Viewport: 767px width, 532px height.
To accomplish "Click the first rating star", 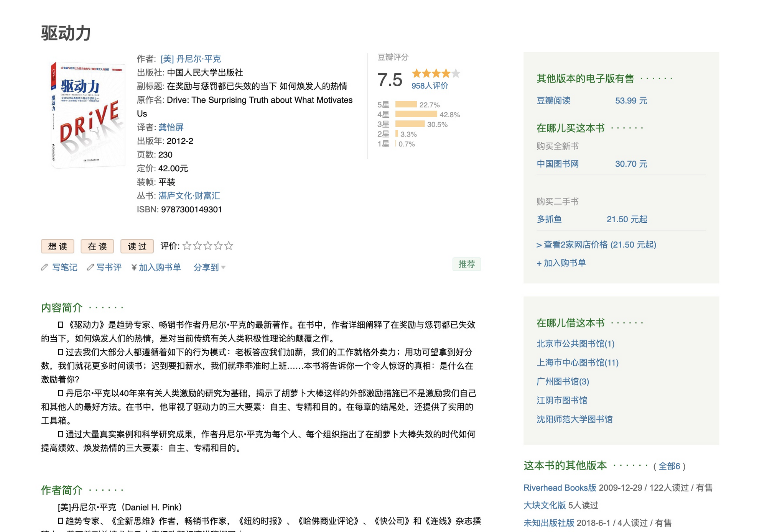I will coord(187,246).
